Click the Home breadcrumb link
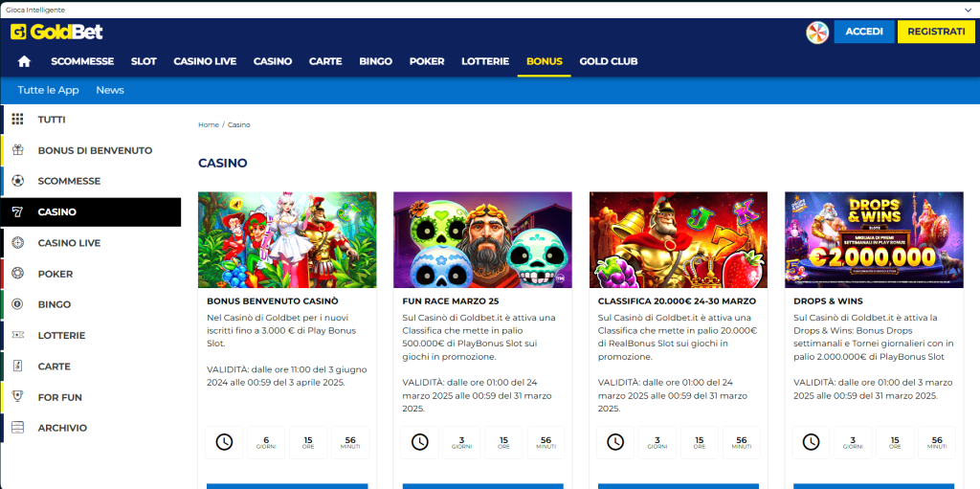This screenshot has width=980, height=489. pos(209,125)
